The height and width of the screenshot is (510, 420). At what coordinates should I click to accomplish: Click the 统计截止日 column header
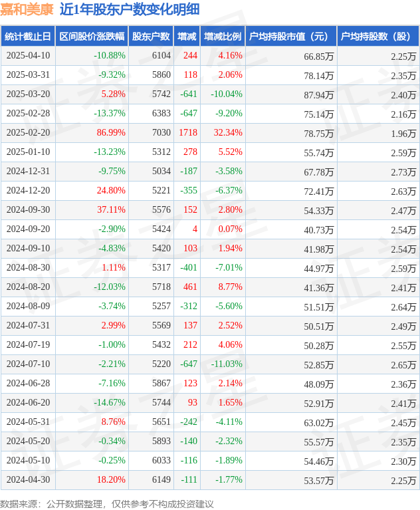point(28,36)
